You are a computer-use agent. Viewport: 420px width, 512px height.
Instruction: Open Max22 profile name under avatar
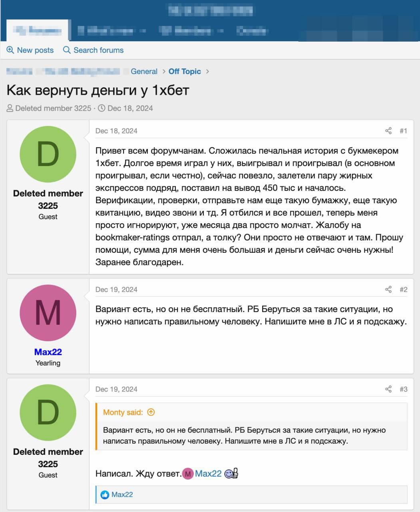[48, 352]
